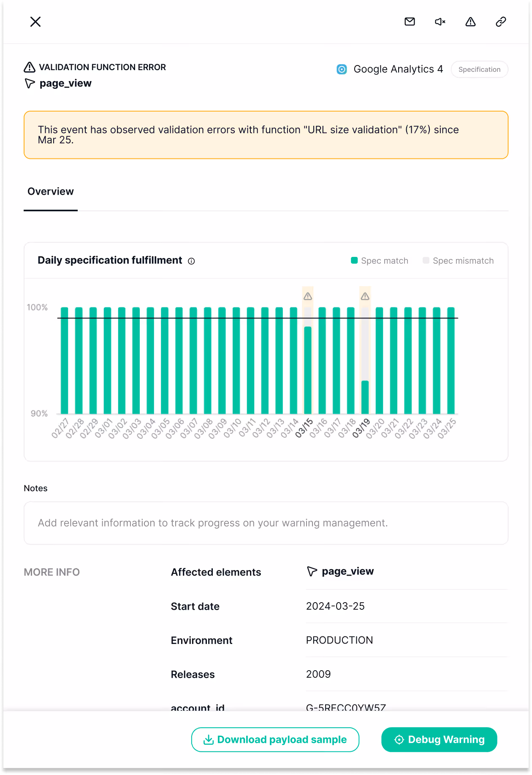The image size is (532, 775).
Task: Close the warning detail panel
Action: point(35,22)
